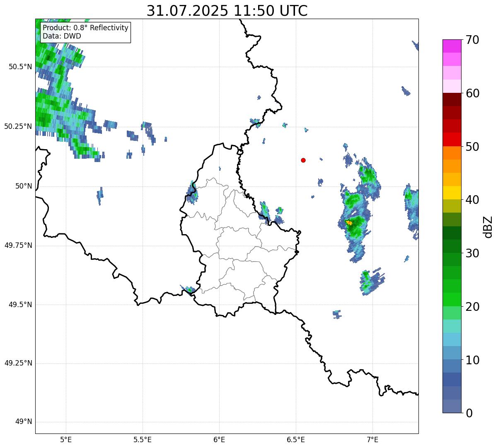Select the bright yellow swatch just above 40 dBZ
Image resolution: width=498 pixels, height=448 pixels.
pos(452,193)
